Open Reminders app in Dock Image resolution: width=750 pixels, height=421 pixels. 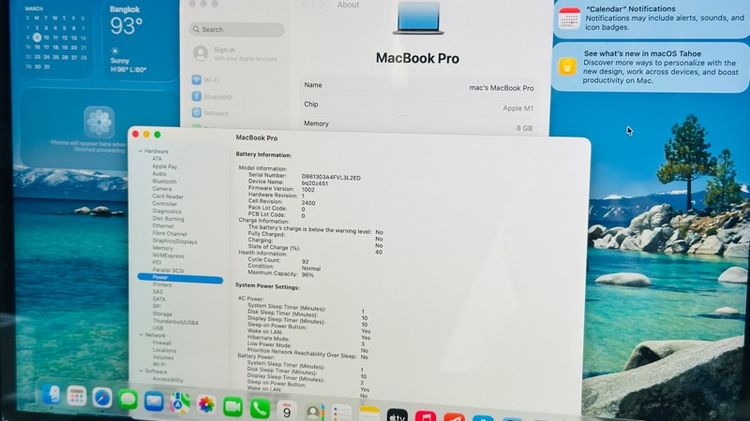[342, 413]
